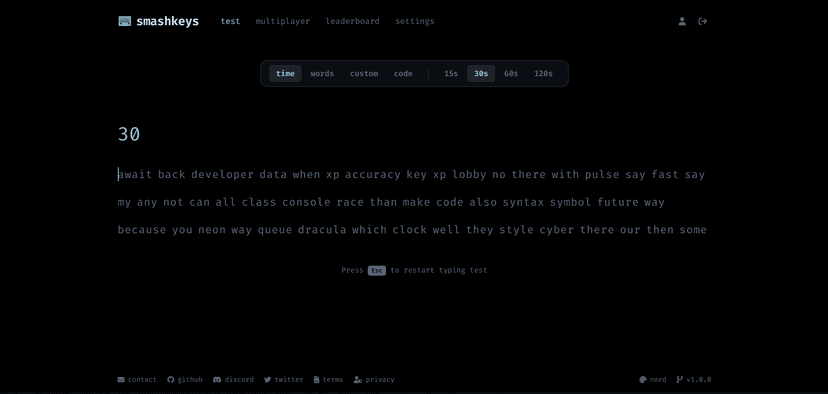Open the user profile icon

[682, 21]
